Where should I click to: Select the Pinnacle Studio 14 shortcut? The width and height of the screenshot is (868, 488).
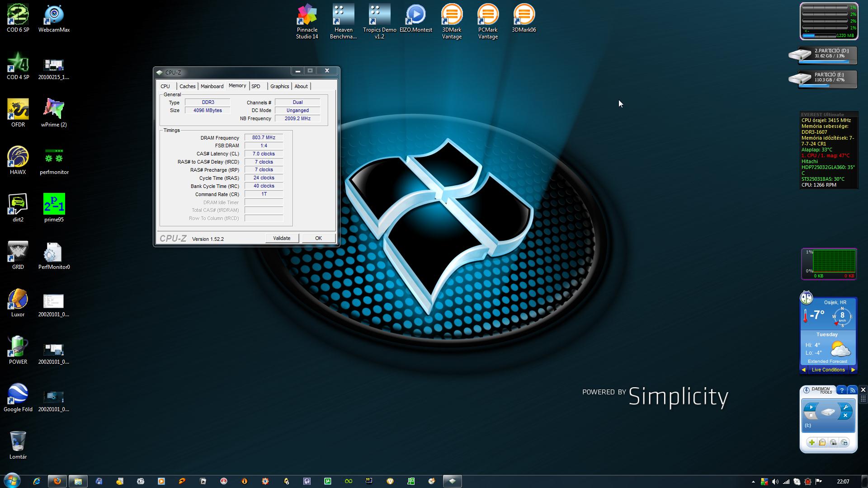pos(307,21)
